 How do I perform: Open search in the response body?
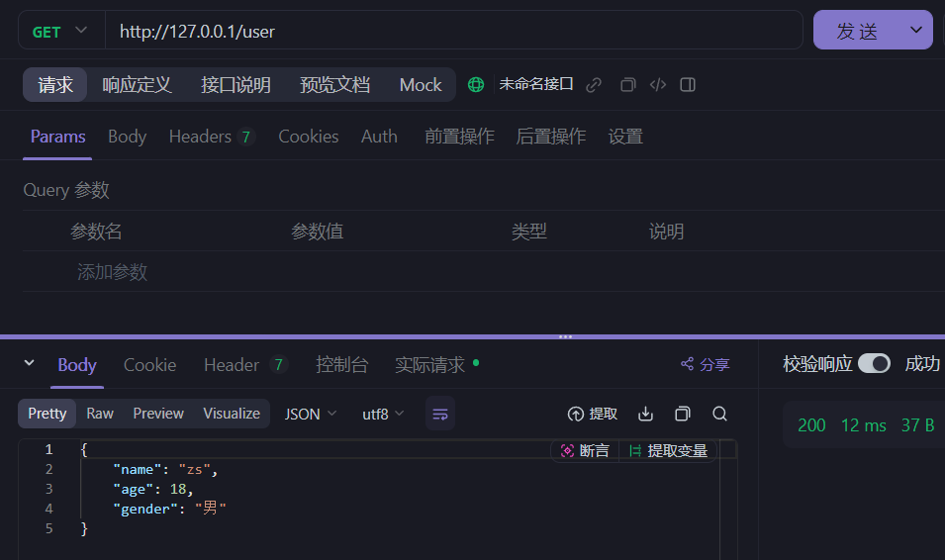(x=719, y=415)
